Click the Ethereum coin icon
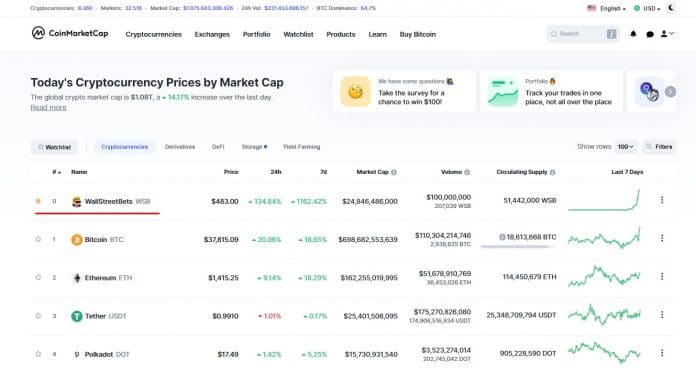696x373 pixels. (77, 278)
